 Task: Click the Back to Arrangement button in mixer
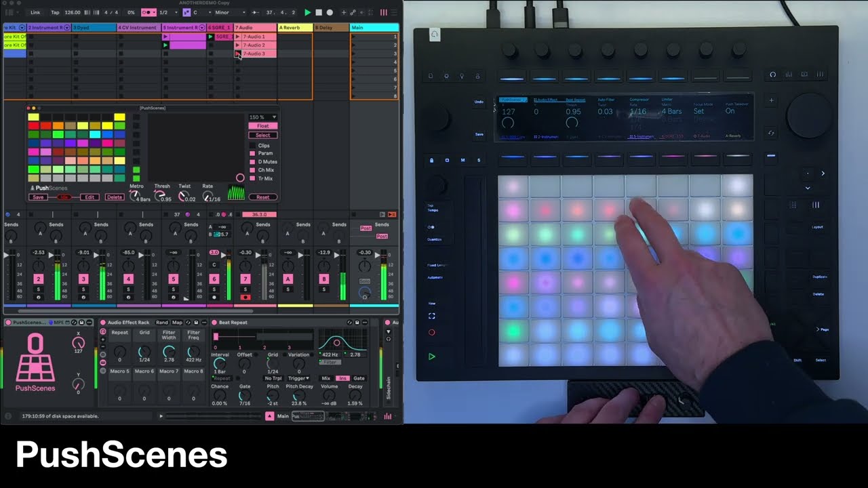coord(391,215)
